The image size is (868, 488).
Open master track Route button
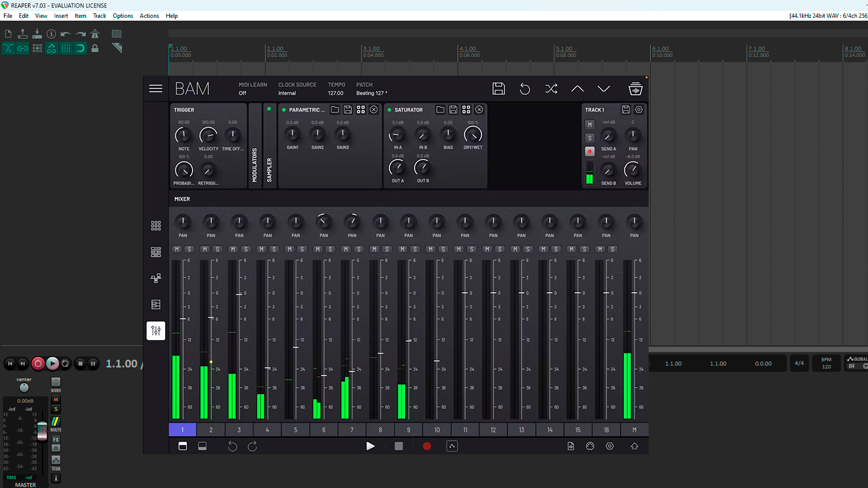pyautogui.click(x=56, y=422)
